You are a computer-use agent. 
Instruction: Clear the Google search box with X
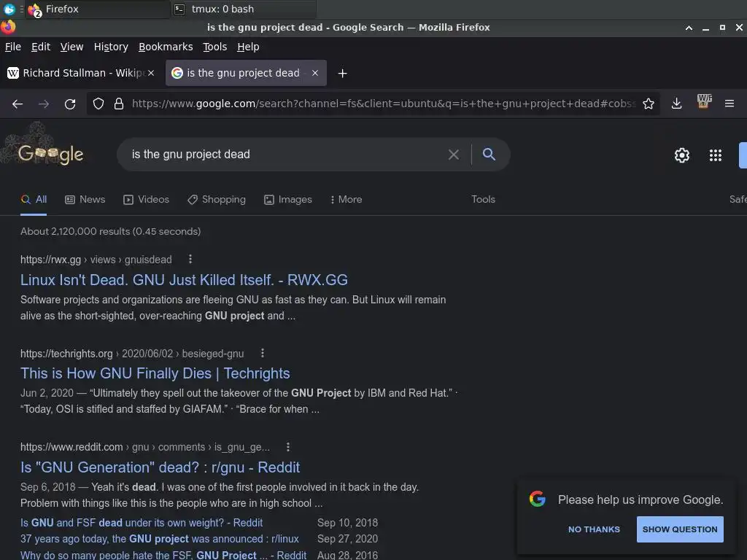point(454,155)
